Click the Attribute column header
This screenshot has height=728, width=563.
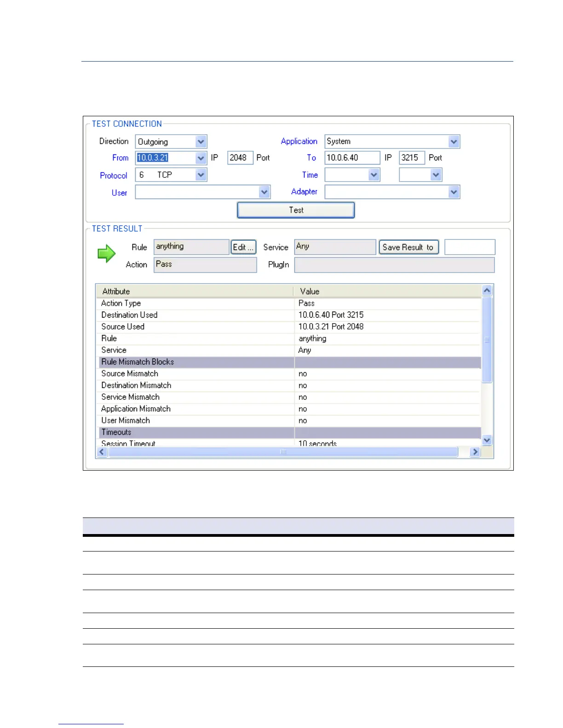coord(195,291)
